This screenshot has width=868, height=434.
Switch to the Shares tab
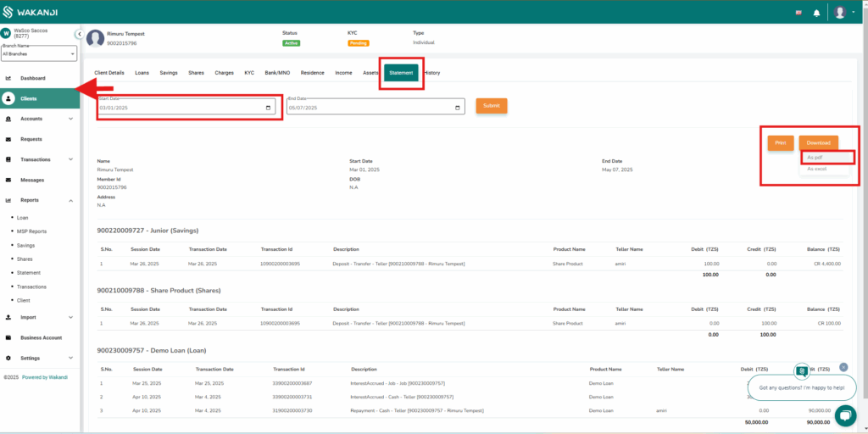196,73
